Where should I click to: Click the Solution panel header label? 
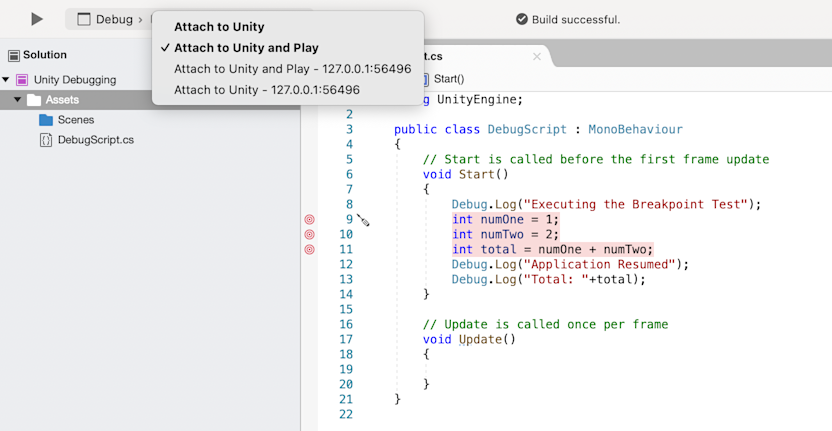pos(45,55)
